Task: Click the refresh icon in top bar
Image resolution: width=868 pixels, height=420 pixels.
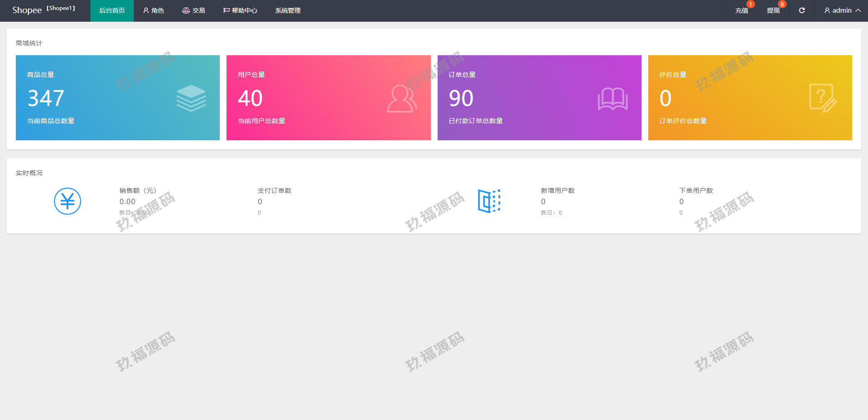Action: (802, 10)
